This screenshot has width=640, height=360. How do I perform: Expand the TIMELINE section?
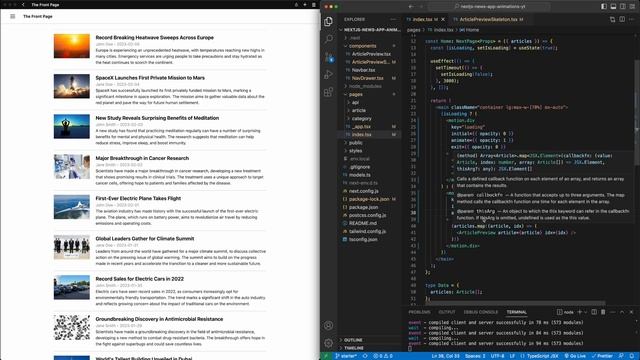pos(353,348)
